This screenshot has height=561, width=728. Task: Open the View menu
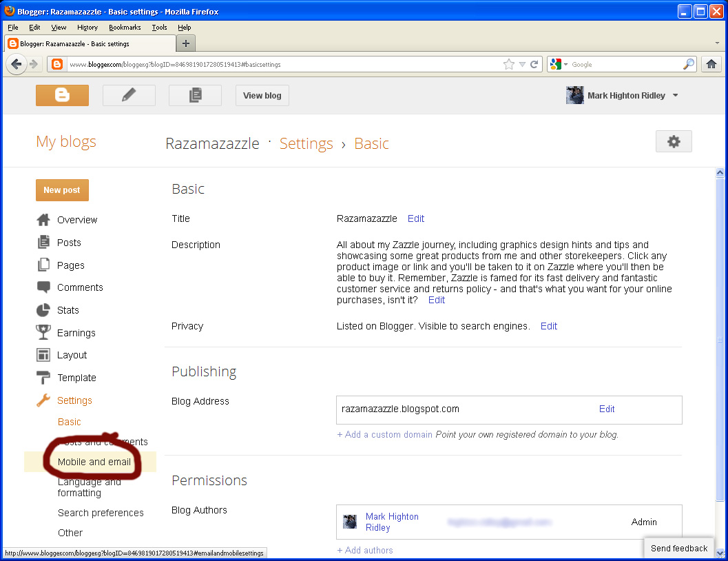(59, 28)
